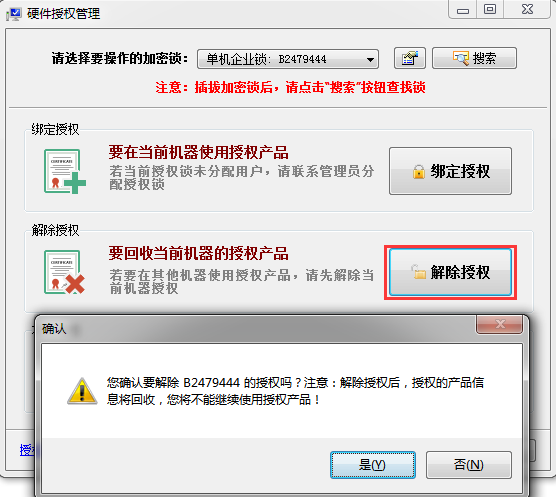Viewport: 556px width, 497px height.
Task: Click the red 注意 notice text
Action: [x=290, y=87]
